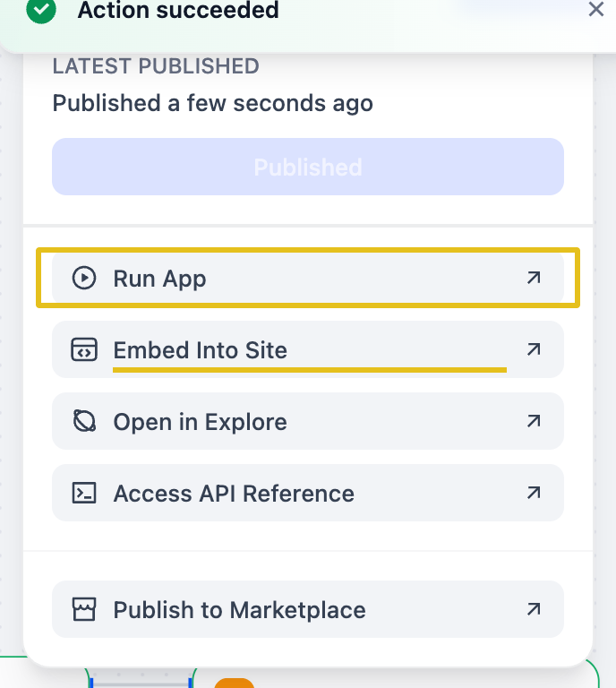The image size is (616, 688).
Task: Dismiss the Action succeeded notification
Action: tap(595, 9)
